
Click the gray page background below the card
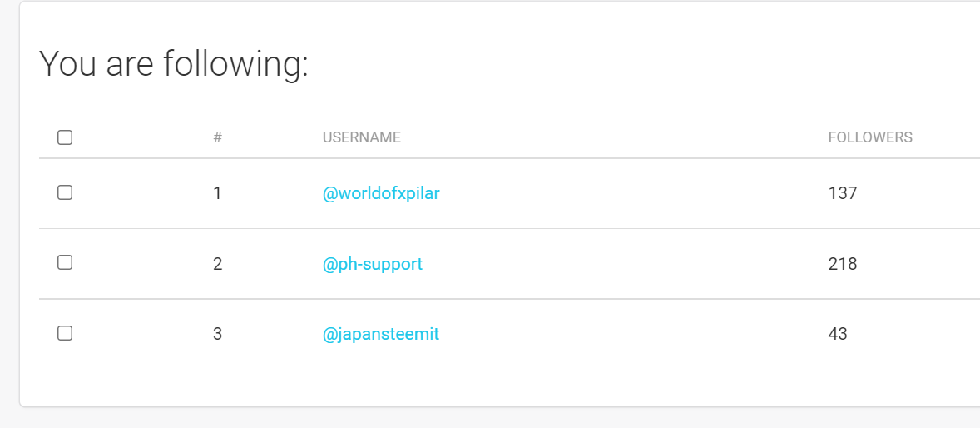pyautogui.click(x=499, y=419)
